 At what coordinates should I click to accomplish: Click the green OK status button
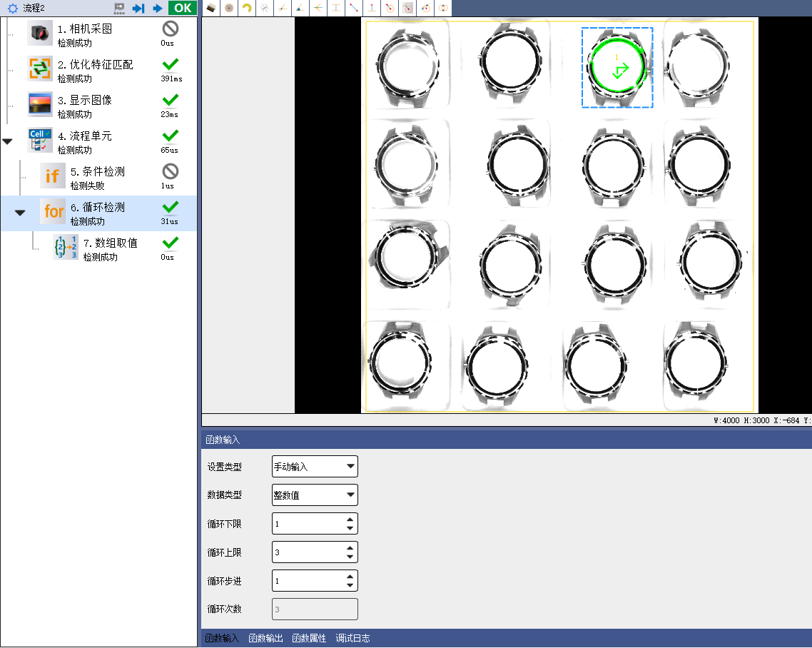click(182, 8)
